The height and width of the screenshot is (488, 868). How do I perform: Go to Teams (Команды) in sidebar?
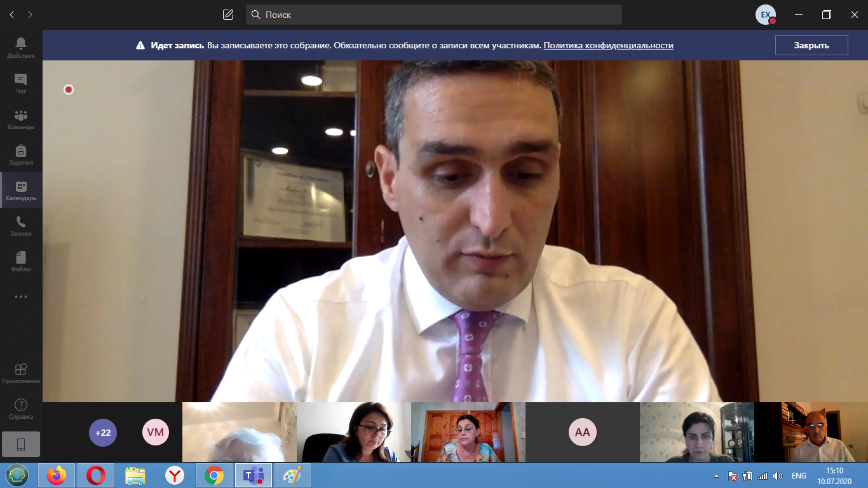pos(21,119)
